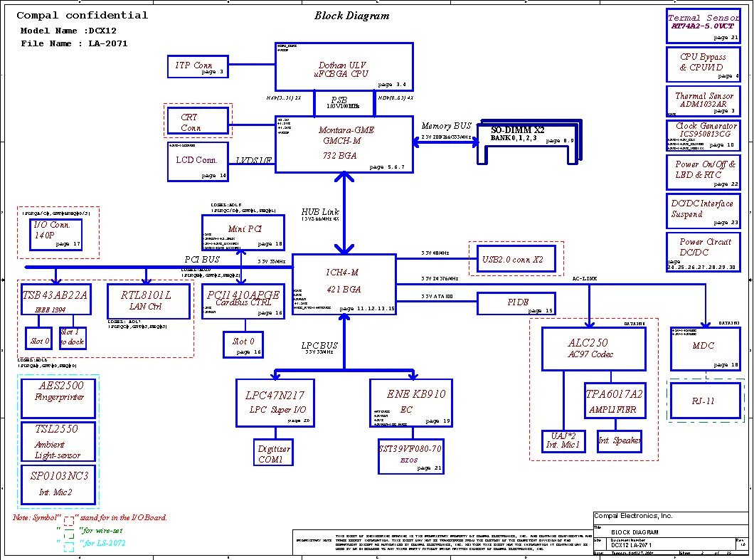This screenshot has height=560, width=754.
Task: Select the TSL2550 Ambient Light-sensor block
Action: (58, 442)
